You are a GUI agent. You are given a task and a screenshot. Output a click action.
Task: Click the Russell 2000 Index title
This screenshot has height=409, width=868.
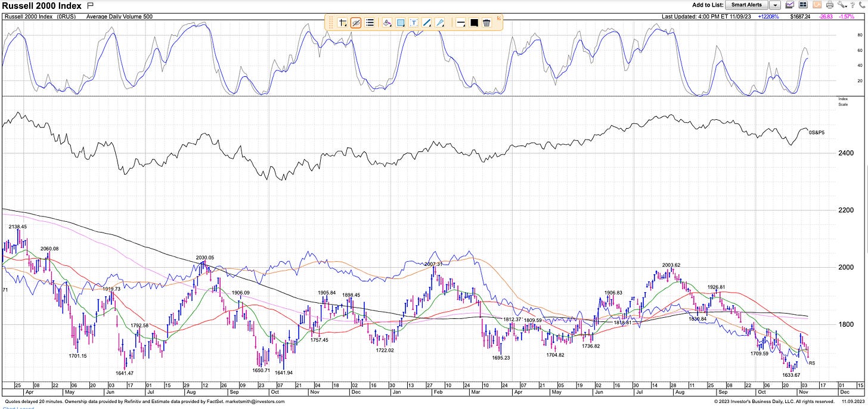(42, 5)
